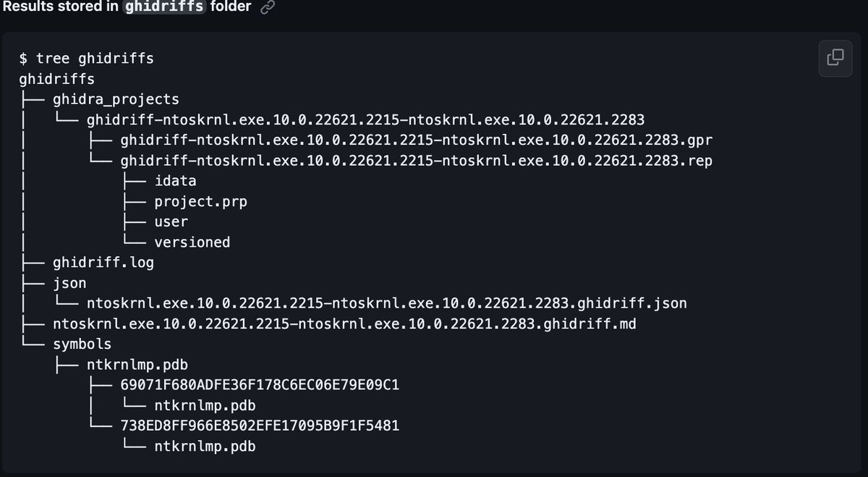This screenshot has width=868, height=477.
Task: Click the .rep folder line
Action: coord(416,161)
